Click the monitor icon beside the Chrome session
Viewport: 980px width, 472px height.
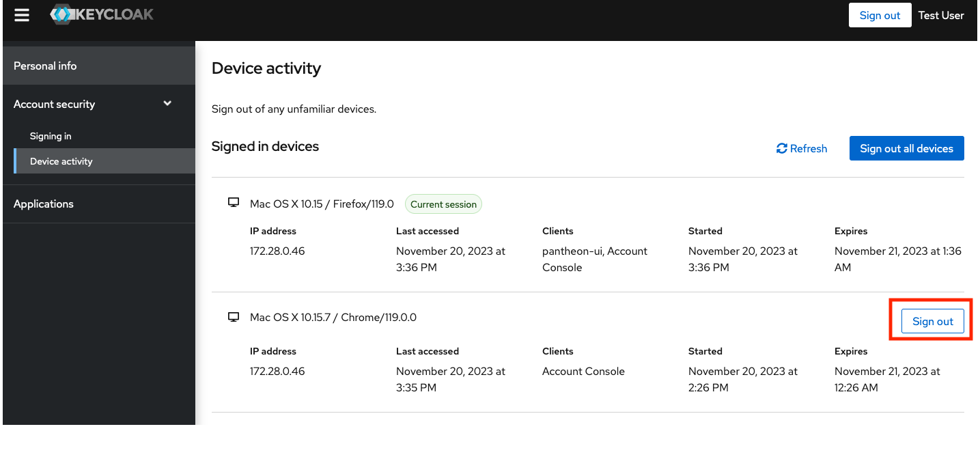point(234,317)
